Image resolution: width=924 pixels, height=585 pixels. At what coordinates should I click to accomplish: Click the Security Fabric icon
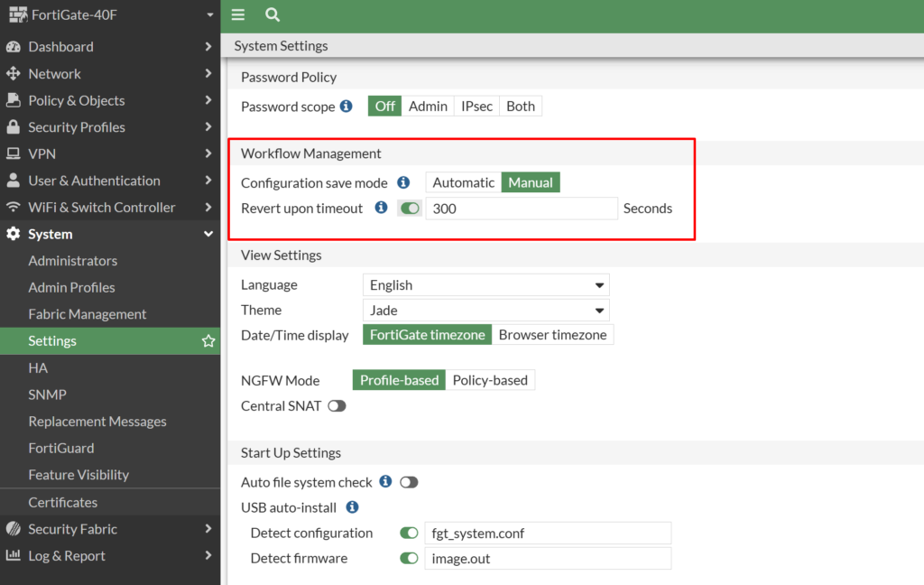[x=13, y=529]
